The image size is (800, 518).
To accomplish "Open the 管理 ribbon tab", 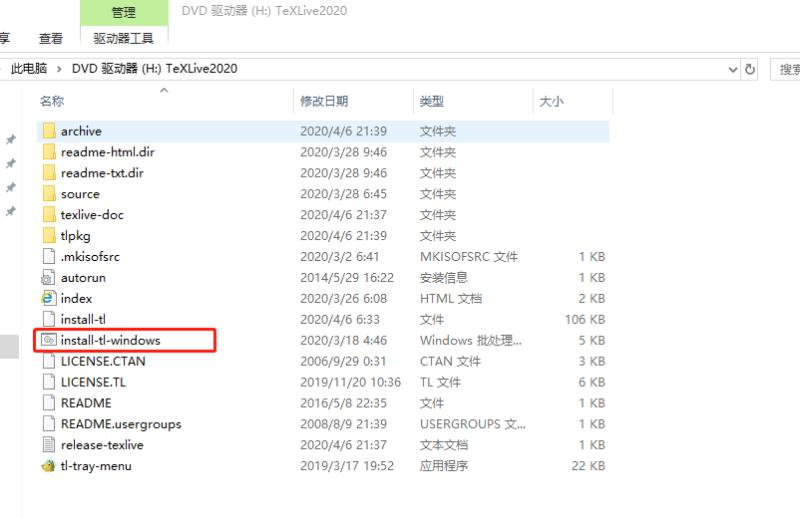I will pyautogui.click(x=124, y=12).
